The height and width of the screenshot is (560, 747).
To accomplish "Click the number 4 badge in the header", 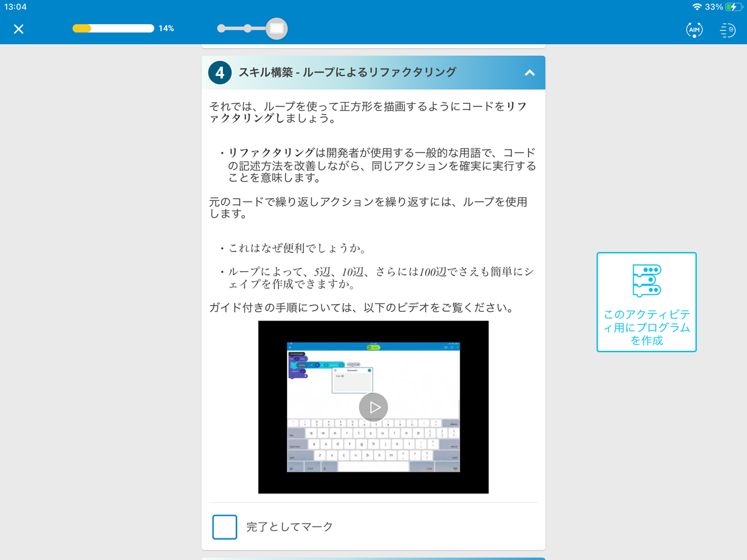I will tap(220, 73).
